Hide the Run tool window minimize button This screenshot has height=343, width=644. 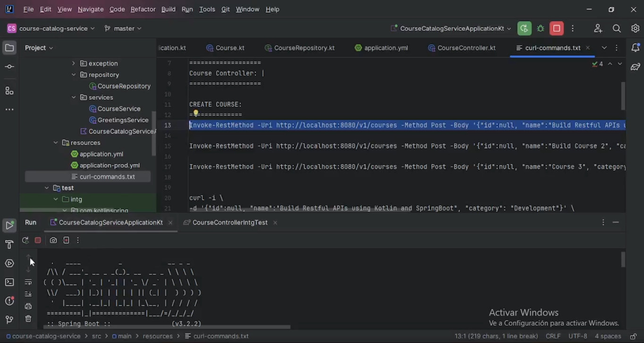click(x=616, y=222)
